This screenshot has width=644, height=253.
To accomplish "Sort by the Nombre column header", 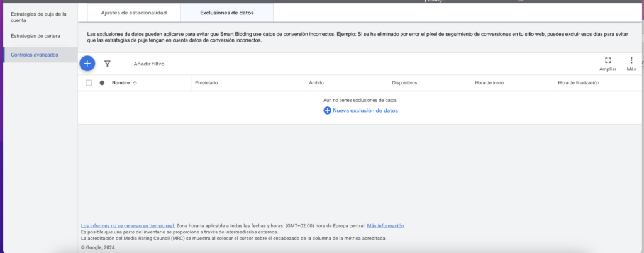I will click(x=121, y=83).
